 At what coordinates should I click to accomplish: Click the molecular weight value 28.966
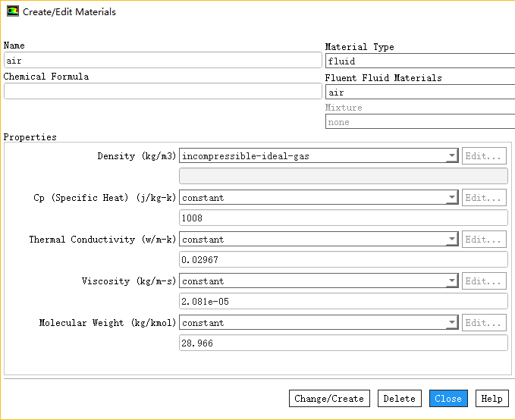click(x=343, y=343)
